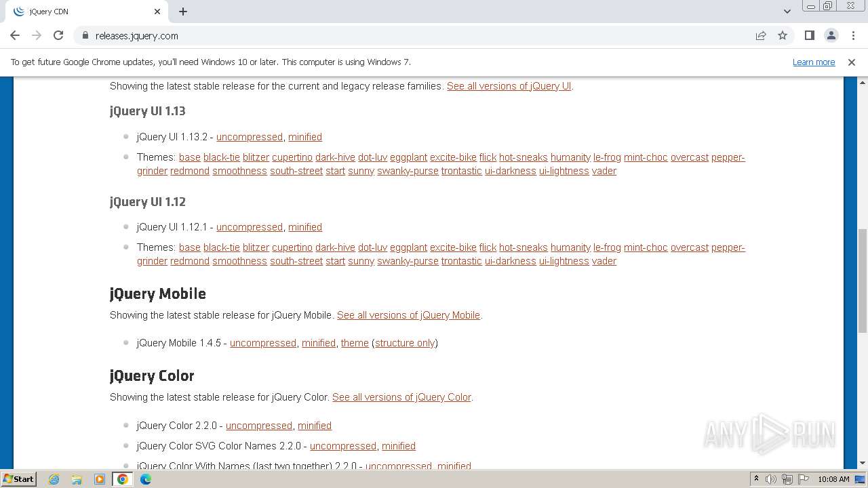868x488 pixels.
Task: Open jQuery UI 1.13.2 uncompressed file
Action: click(x=250, y=137)
